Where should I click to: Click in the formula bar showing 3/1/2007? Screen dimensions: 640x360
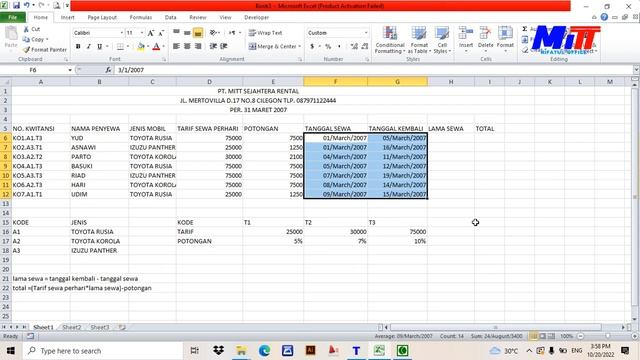[x=373, y=70]
